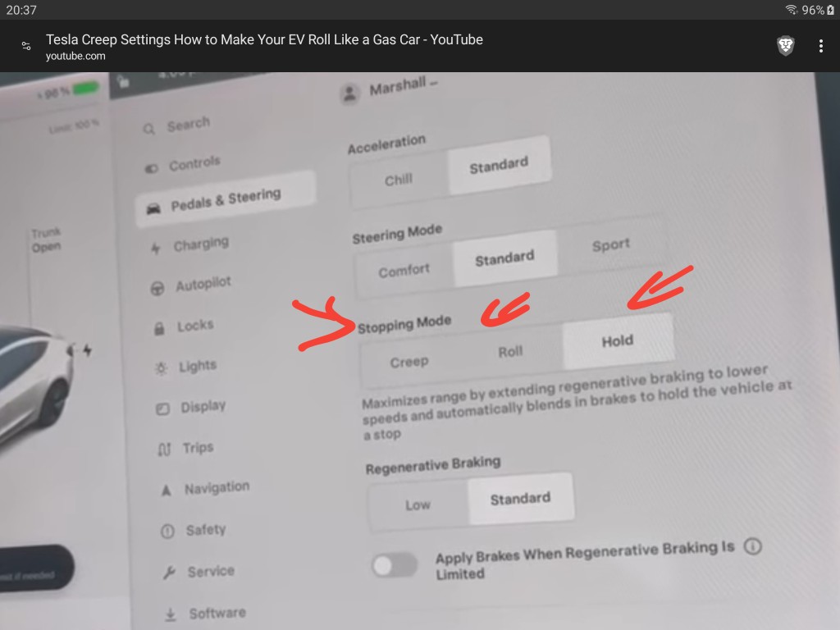The width and height of the screenshot is (840, 630).
Task: Tap the Steering Mode heading
Action: tap(397, 234)
